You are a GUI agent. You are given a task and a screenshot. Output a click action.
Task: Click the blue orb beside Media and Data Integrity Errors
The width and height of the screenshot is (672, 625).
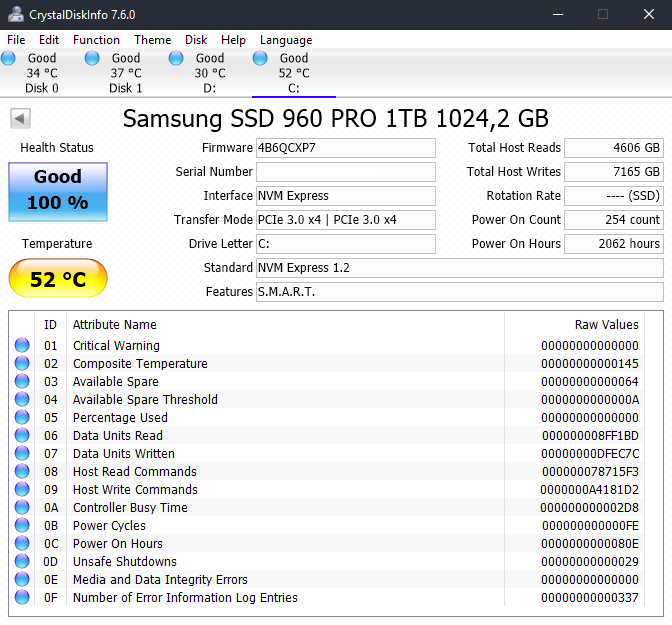[x=22, y=579]
